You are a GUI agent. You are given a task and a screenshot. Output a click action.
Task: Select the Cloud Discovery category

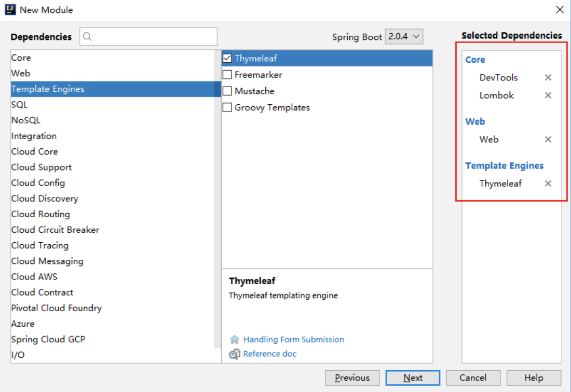click(113, 199)
